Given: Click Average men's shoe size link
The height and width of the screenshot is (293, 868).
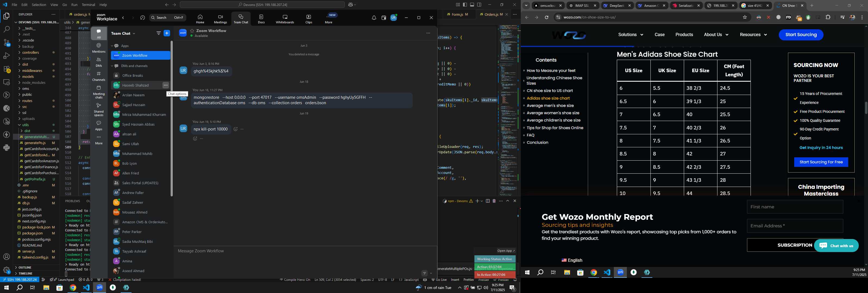Looking at the screenshot, I should pyautogui.click(x=550, y=106).
